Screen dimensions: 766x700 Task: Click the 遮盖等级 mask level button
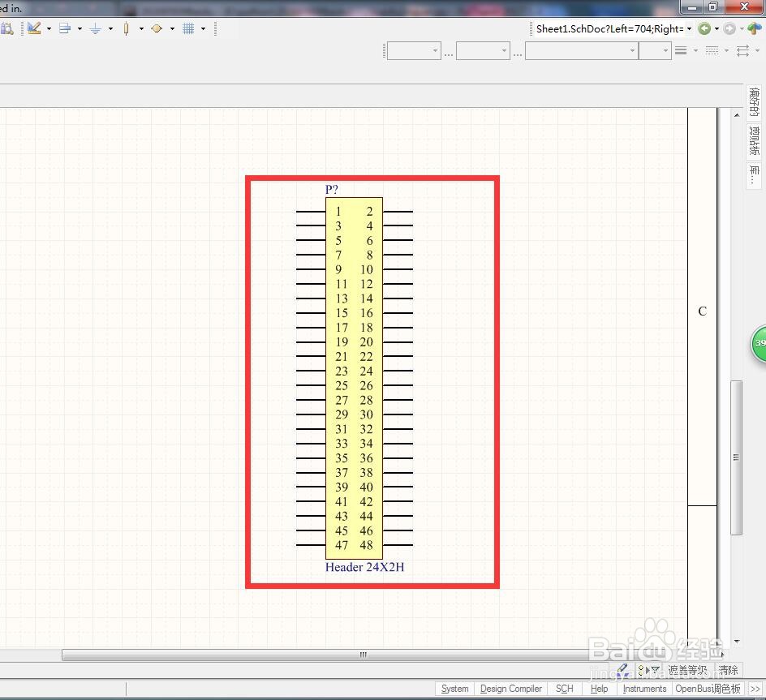(687, 670)
